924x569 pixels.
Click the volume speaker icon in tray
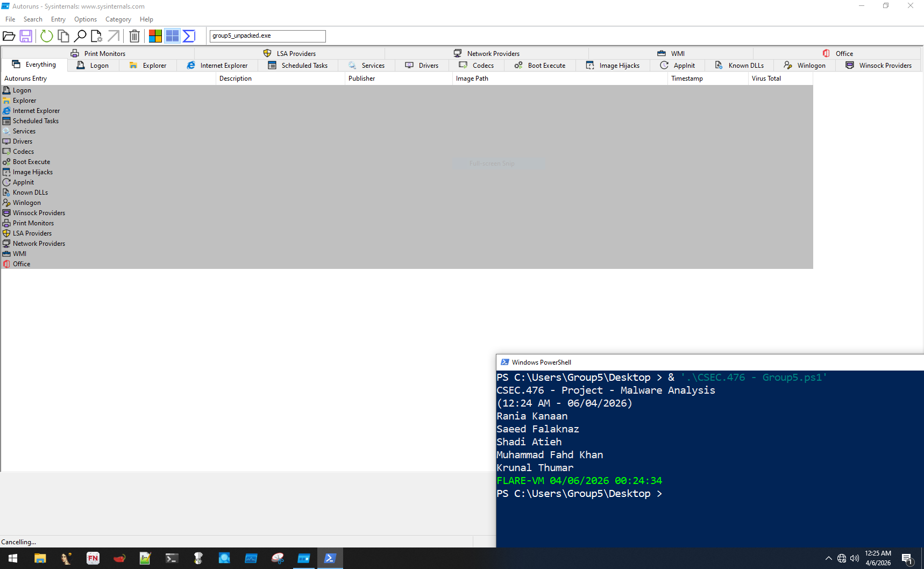(855, 558)
